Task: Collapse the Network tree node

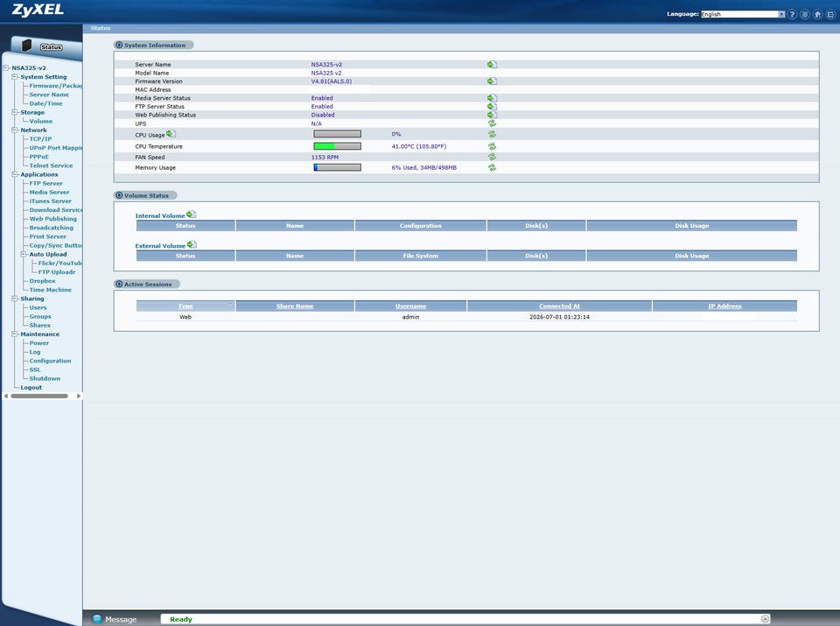Action: (15, 130)
